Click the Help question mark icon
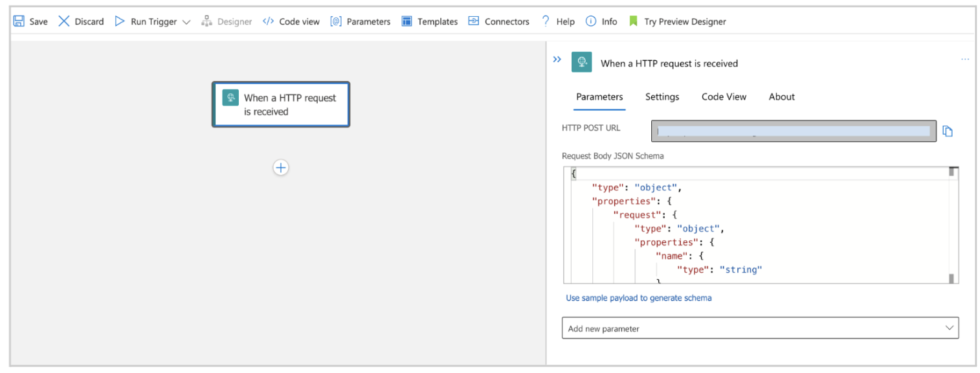Viewport: 980px width, 373px height. pyautogui.click(x=546, y=21)
